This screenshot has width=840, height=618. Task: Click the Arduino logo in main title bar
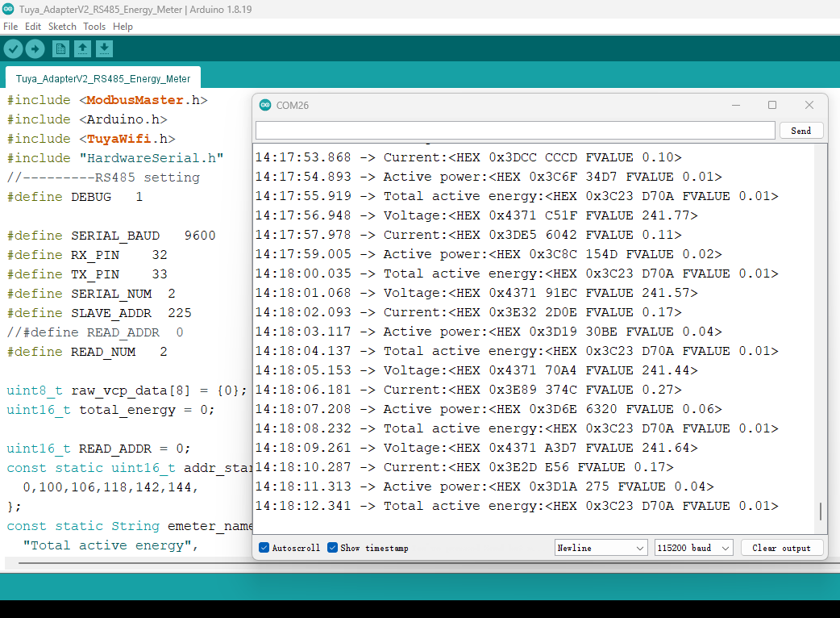[x=8, y=10]
